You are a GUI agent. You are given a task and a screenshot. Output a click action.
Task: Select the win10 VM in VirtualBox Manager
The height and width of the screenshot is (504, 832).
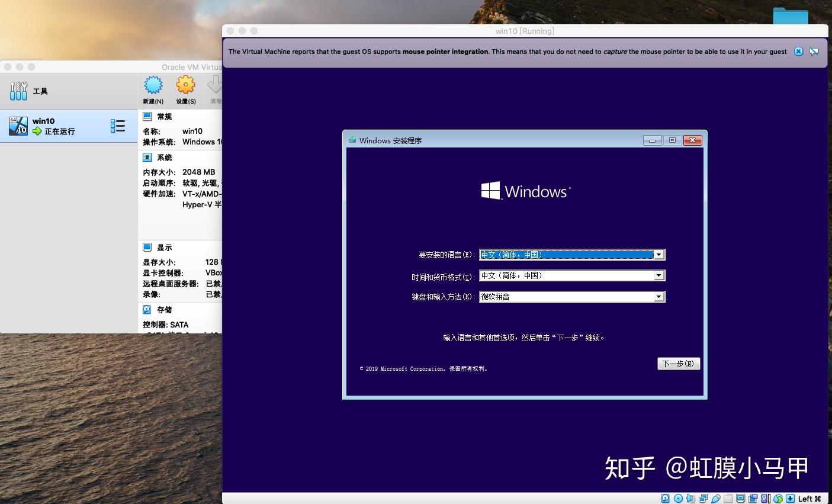coord(69,126)
